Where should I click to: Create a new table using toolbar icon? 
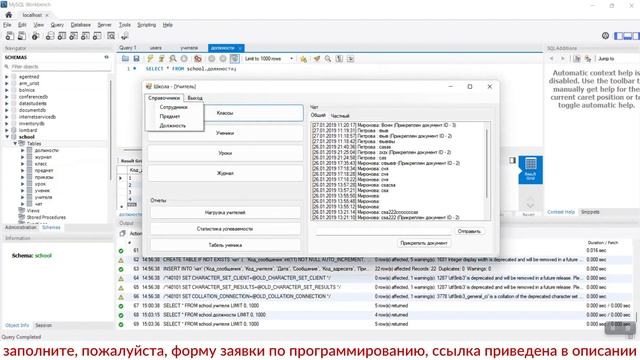62,36
